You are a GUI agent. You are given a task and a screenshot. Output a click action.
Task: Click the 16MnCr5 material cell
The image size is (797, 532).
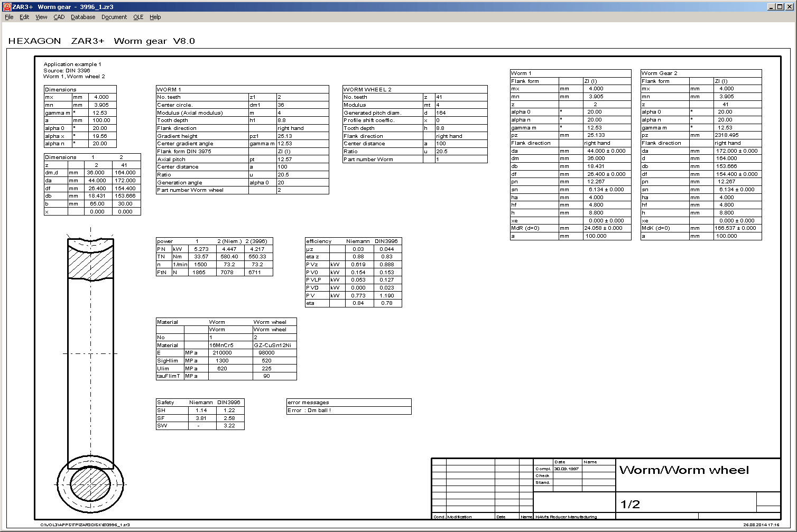[x=221, y=345]
